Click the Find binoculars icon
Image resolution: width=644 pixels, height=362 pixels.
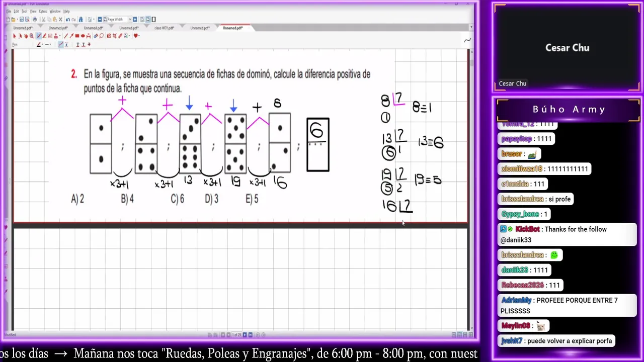click(80, 20)
